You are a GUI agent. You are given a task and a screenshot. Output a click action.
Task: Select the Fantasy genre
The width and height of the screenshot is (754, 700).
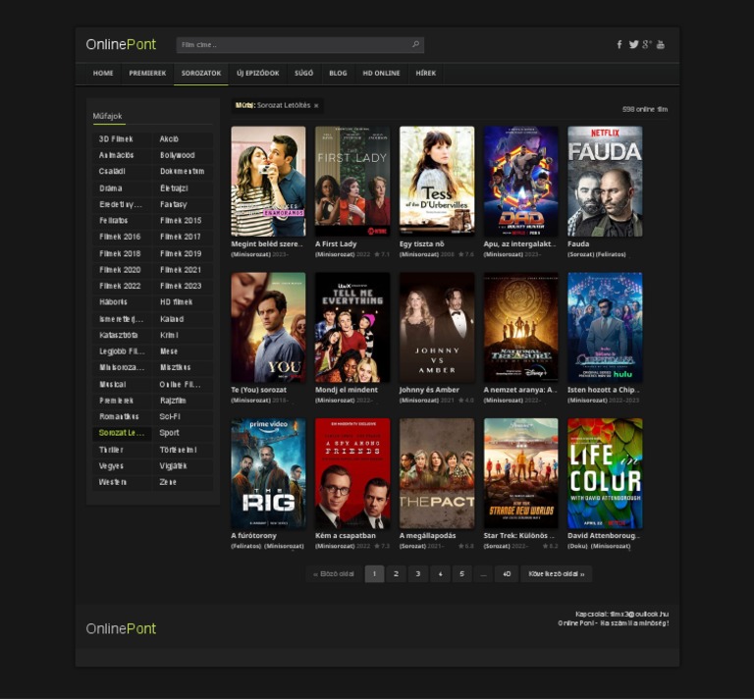pyautogui.click(x=183, y=205)
